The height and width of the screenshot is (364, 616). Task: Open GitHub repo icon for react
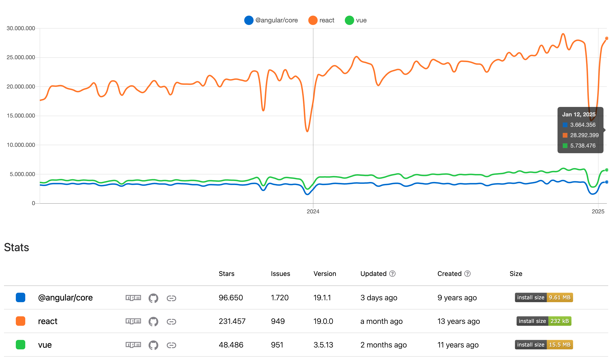153,322
